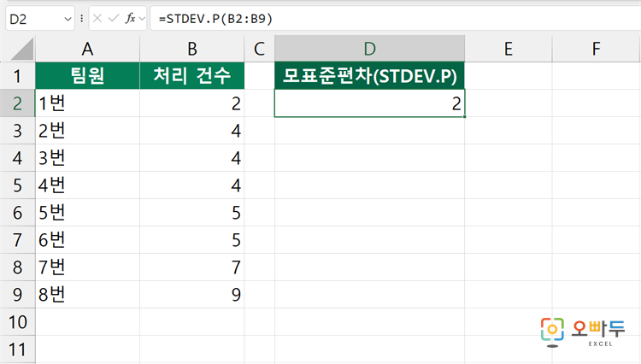Select column A header
641x364 pixels.
coord(87,49)
